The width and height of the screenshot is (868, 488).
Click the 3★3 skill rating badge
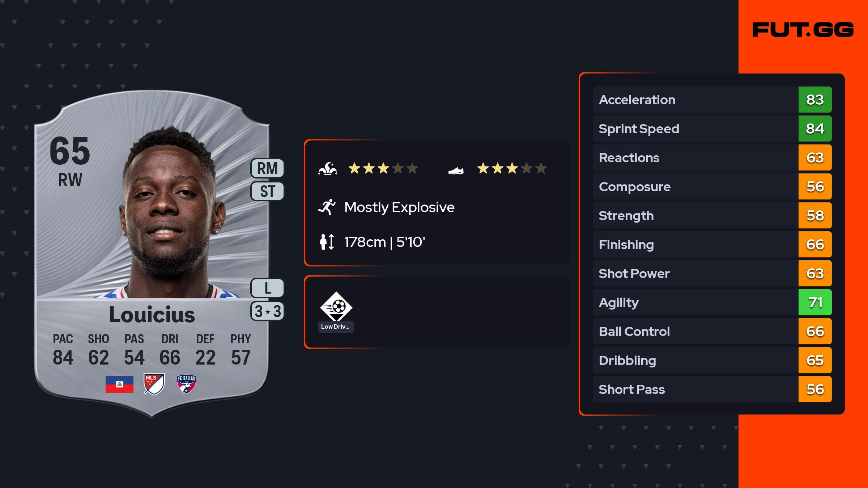(x=267, y=311)
